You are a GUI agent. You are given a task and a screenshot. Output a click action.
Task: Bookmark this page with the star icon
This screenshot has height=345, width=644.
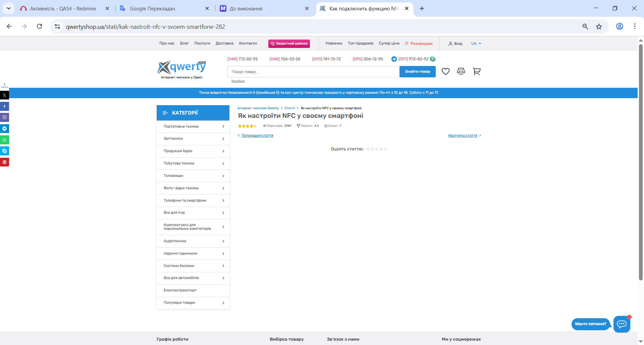(599, 27)
